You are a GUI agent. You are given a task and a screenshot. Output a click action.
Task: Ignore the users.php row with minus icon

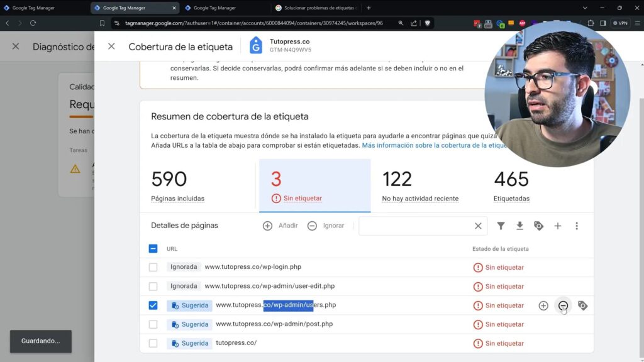click(563, 305)
